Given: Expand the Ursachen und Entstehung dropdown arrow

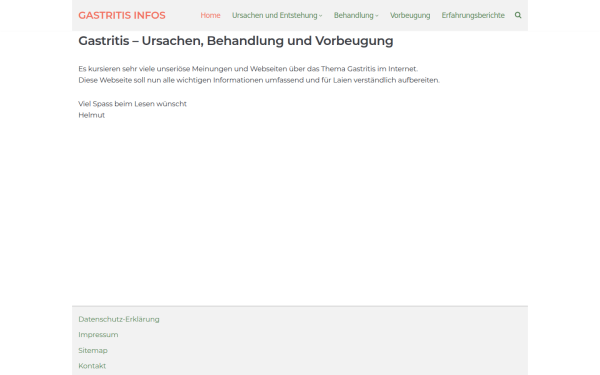Looking at the screenshot, I should [321, 16].
